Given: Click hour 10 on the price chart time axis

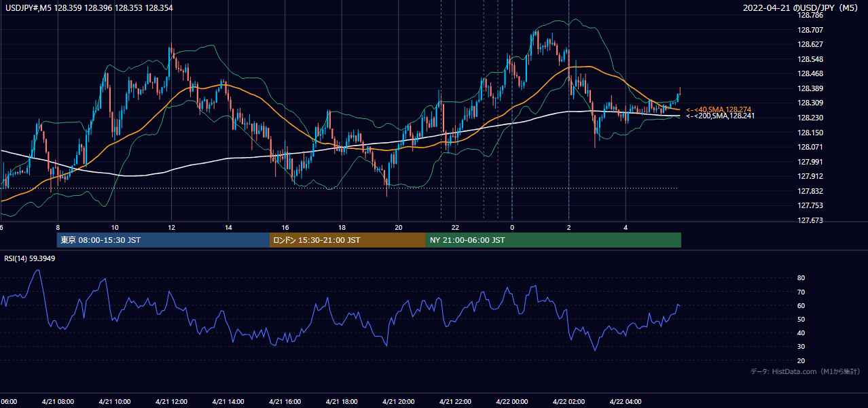Looking at the screenshot, I should (115, 228).
